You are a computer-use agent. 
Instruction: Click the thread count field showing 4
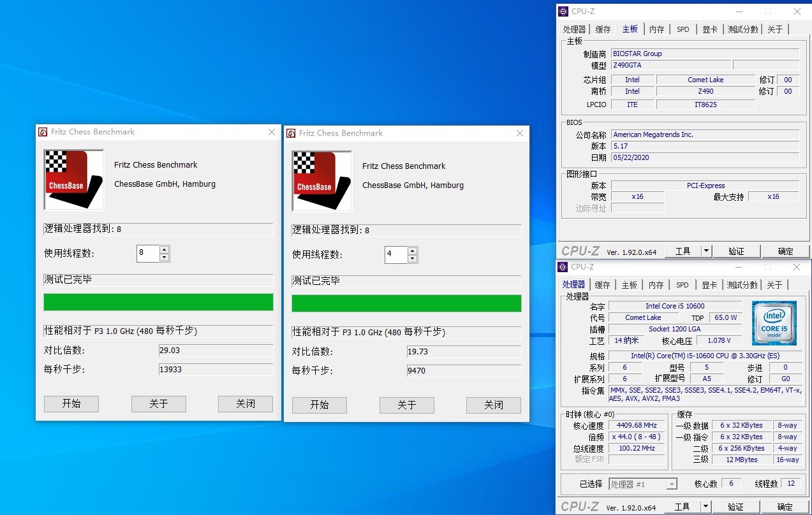pyautogui.click(x=396, y=255)
